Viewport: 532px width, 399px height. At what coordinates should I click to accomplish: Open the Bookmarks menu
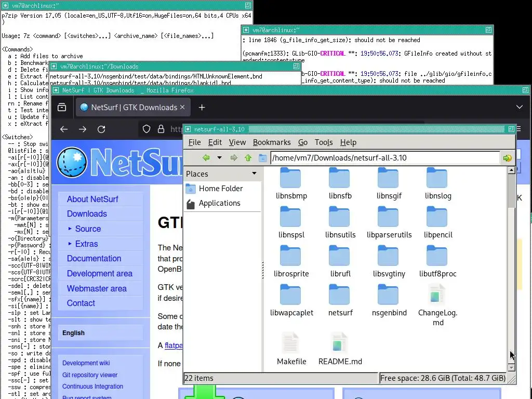272,142
